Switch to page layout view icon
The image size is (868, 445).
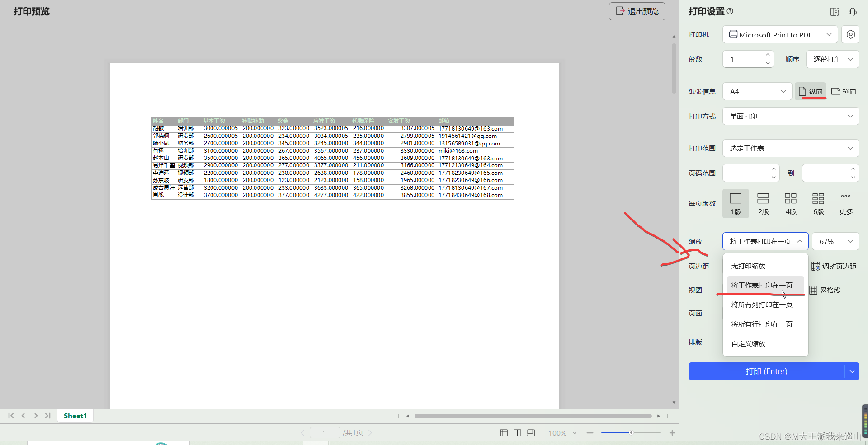tap(531, 433)
